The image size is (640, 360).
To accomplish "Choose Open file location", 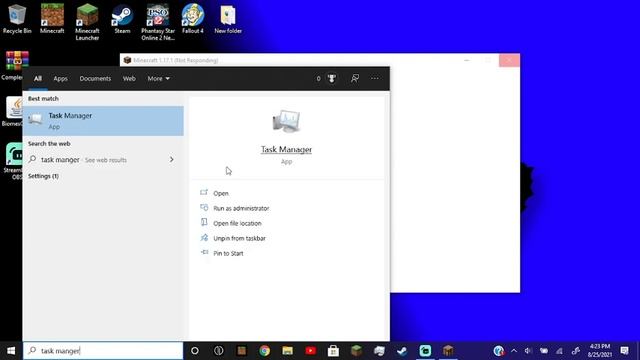I will (x=237, y=223).
